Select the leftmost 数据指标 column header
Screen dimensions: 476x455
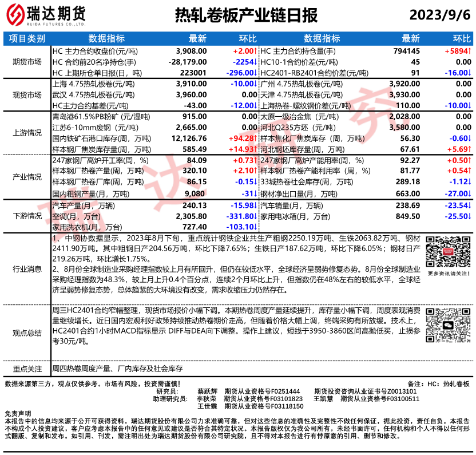pos(106,38)
